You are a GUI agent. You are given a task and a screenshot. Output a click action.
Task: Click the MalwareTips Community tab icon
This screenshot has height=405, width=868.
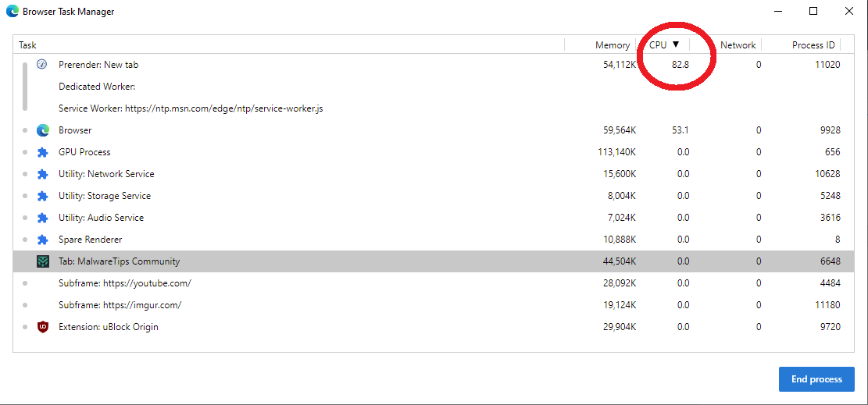point(43,261)
